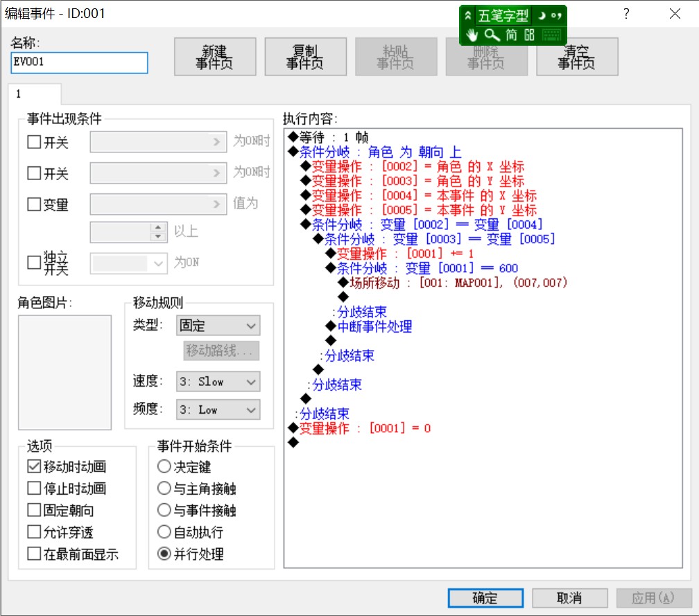Image resolution: width=699 pixels, height=616 pixels.
Task: Select event page tab 1
Action: (35, 94)
